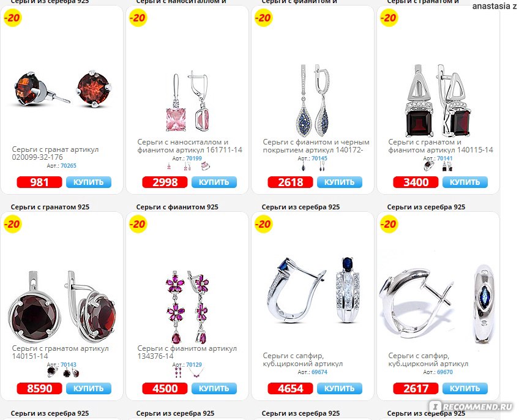
Task: Click the -20 badge on the 8590 garnet earrings
Action: pyautogui.click(x=12, y=224)
